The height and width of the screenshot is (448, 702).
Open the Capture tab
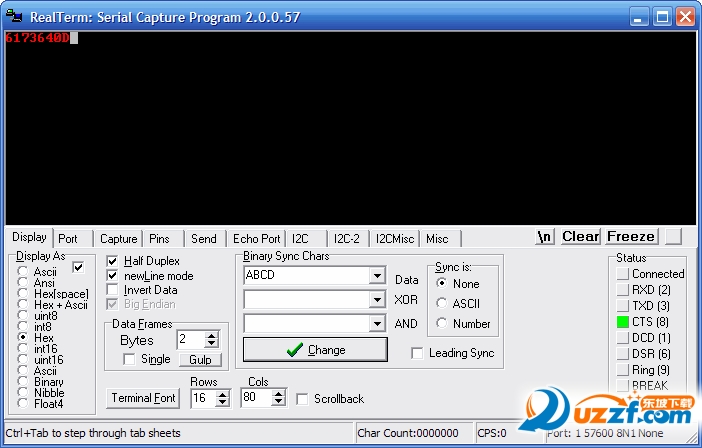[118, 239]
